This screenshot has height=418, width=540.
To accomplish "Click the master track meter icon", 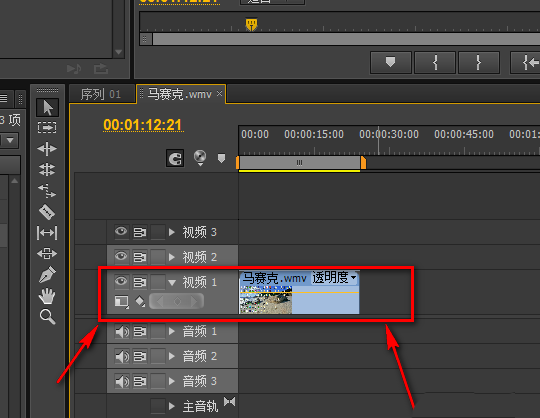I will (229, 401).
